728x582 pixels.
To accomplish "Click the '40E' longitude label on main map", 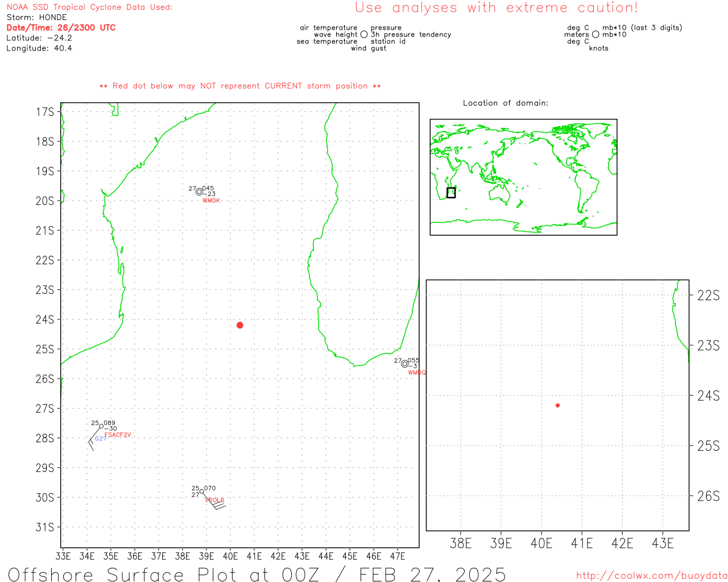I will point(230,556).
